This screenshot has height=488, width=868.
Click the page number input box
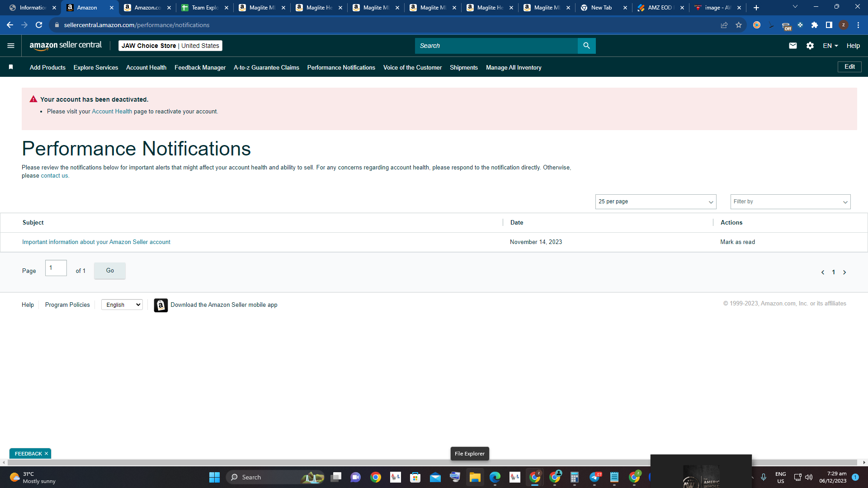tap(56, 268)
